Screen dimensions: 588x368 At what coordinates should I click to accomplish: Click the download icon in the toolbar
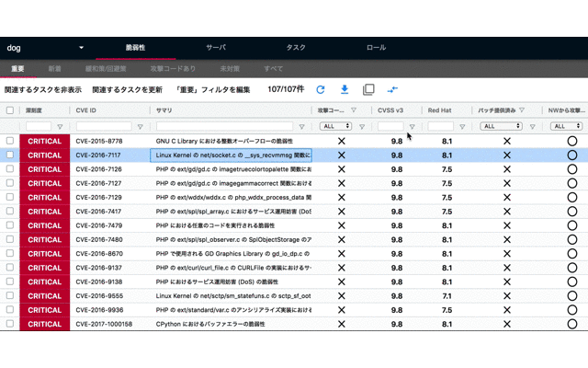[x=345, y=89]
